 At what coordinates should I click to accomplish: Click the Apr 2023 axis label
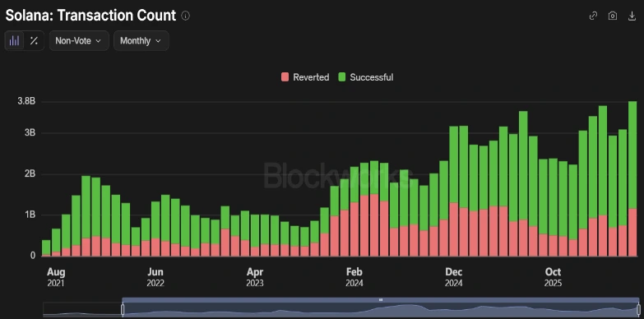point(255,277)
